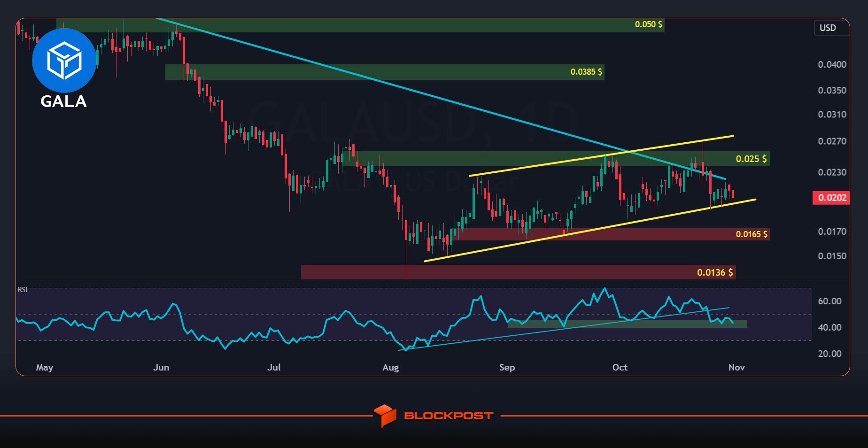Click the Aug label on time axis

point(391,368)
